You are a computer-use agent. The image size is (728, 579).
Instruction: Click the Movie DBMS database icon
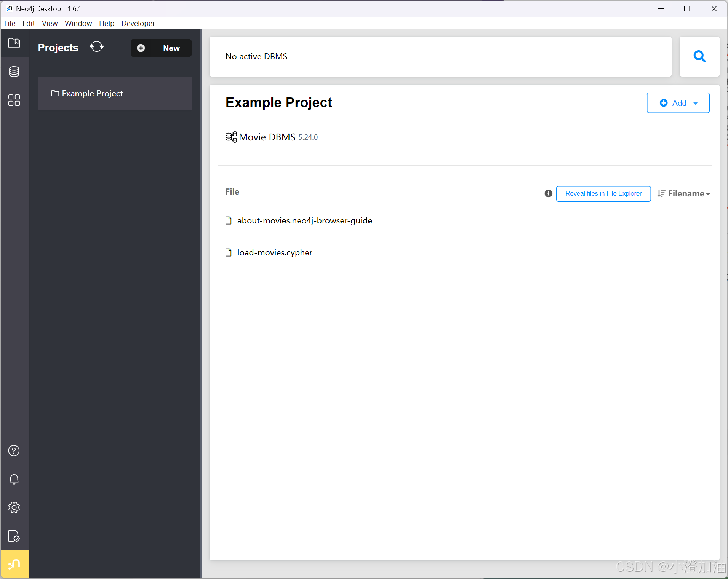tap(231, 137)
